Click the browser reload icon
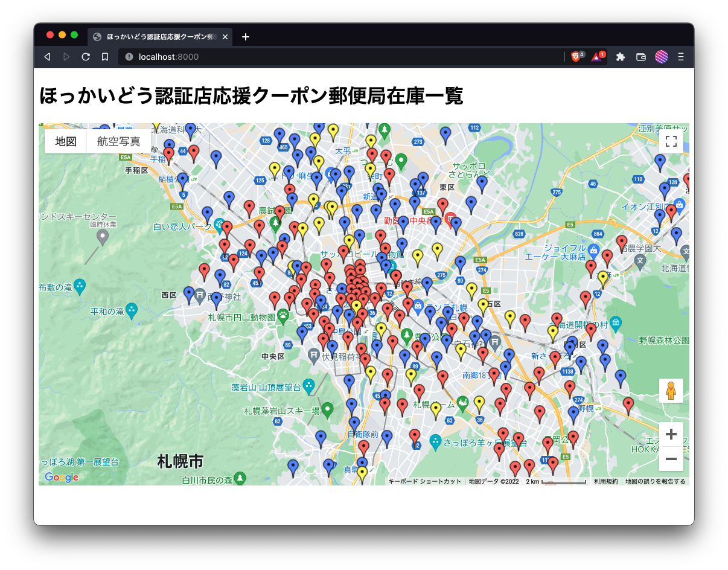The width and height of the screenshot is (728, 570). point(86,56)
